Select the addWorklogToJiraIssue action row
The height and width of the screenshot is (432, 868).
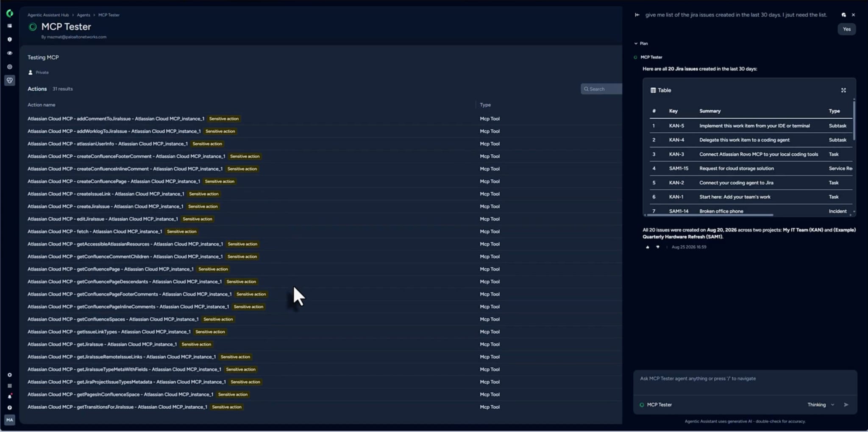tap(320, 131)
